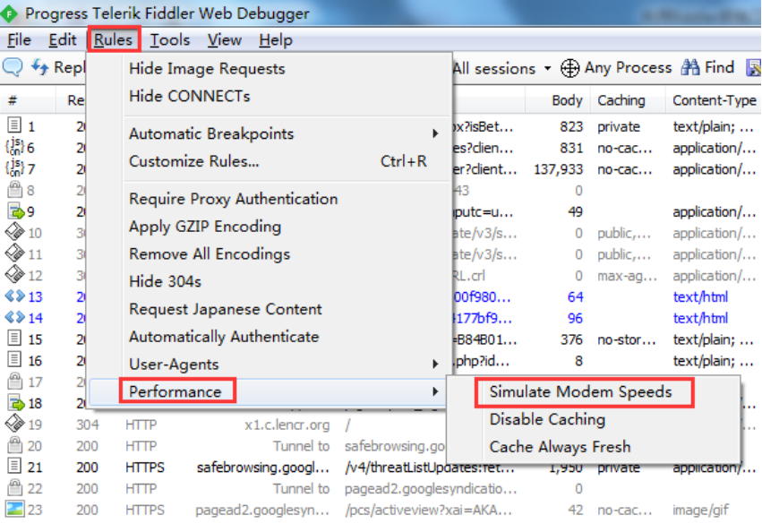Screen dimensions: 762x532
Task: Select session 16 document icon
Action: (x=14, y=360)
